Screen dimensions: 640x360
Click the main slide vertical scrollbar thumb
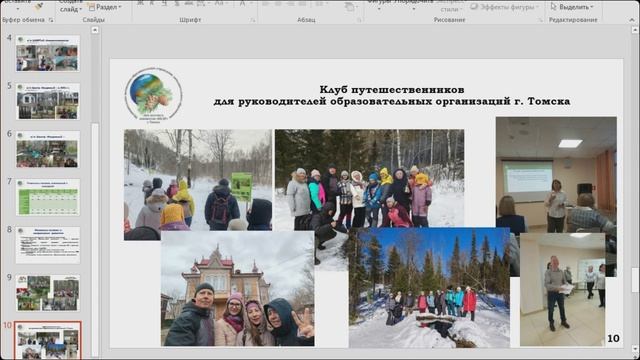click(x=635, y=280)
